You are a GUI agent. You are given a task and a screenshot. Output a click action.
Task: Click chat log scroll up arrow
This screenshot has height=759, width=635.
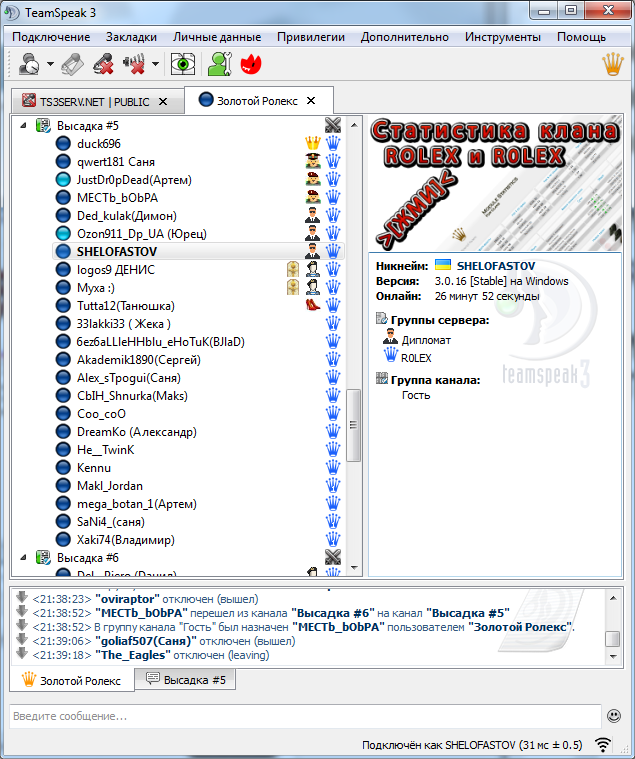click(x=613, y=598)
